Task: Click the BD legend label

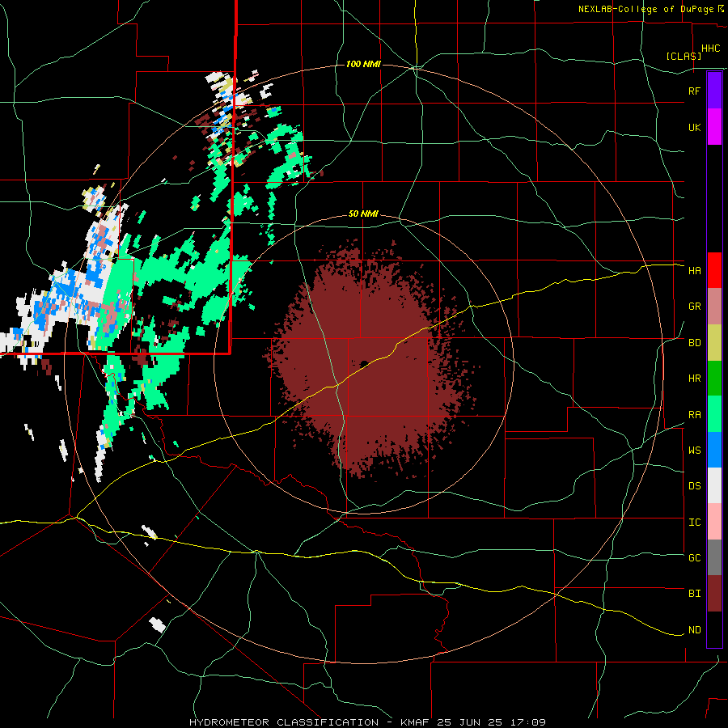Action: click(x=694, y=343)
